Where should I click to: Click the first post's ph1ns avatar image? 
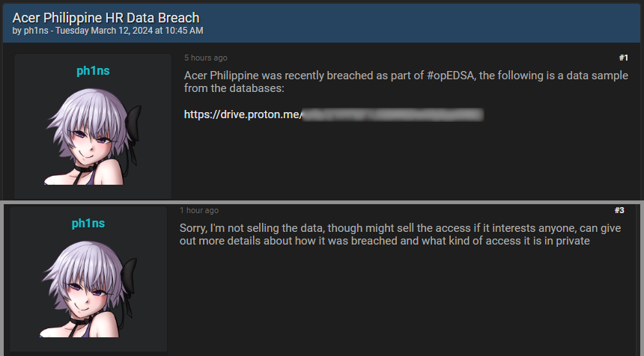[91, 135]
